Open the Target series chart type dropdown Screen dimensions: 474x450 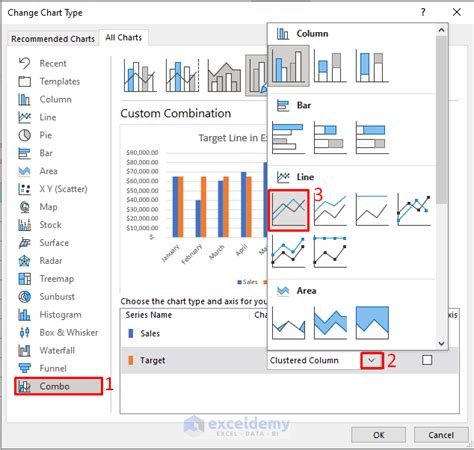[372, 360]
